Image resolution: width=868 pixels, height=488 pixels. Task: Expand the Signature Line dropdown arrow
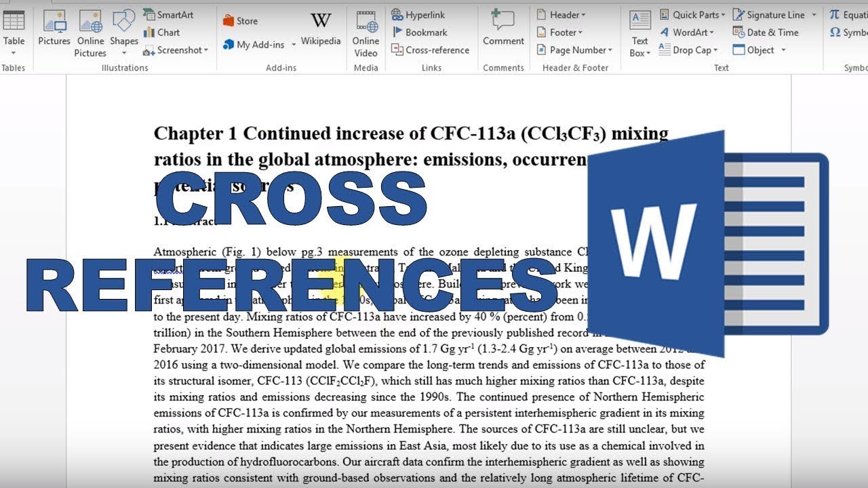814,15
